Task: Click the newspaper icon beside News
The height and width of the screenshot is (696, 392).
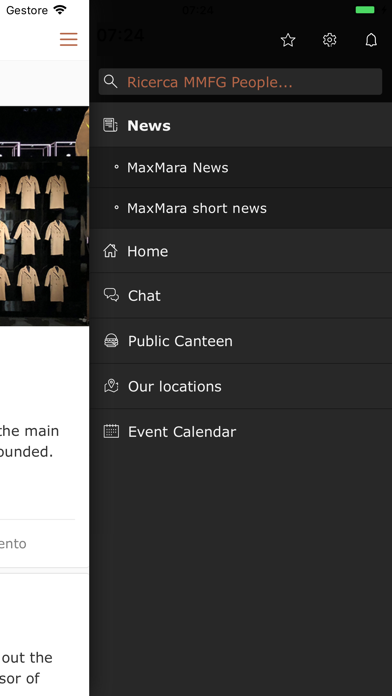Action: point(110,125)
